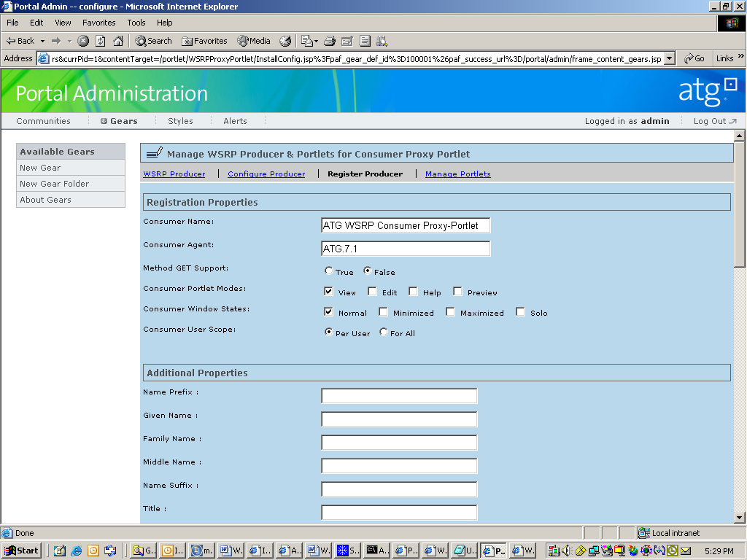Click the Refresh page icon
Screen dimensions: 747x560
(101, 41)
